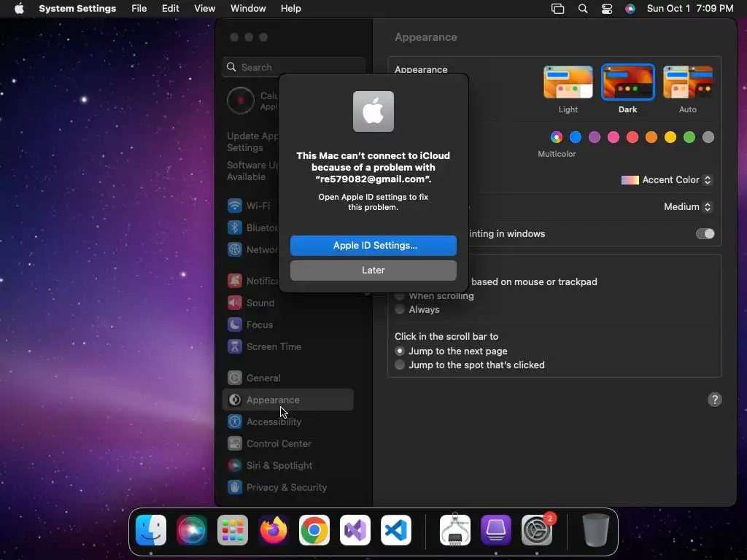Viewport: 747px width, 560px height.
Task: Click the user account avatar in sidebar
Action: (x=241, y=101)
